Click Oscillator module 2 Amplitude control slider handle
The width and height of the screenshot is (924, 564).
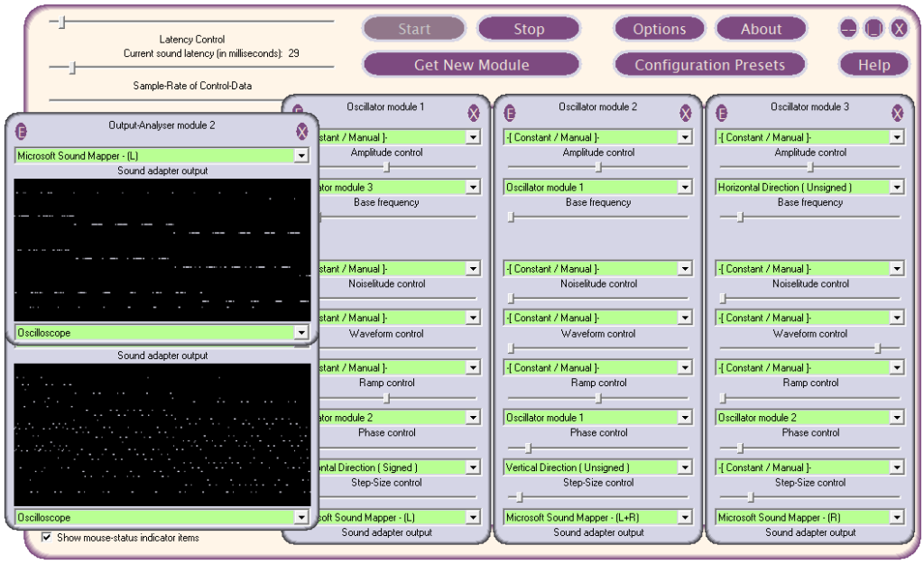[x=598, y=167]
